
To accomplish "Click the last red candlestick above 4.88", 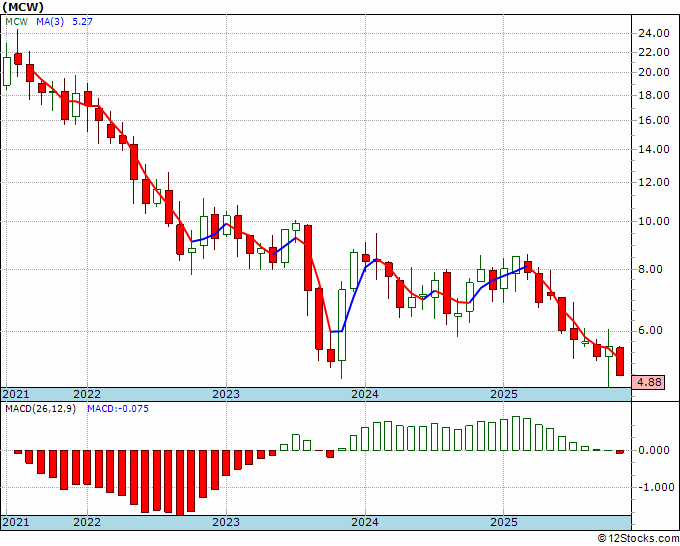I will point(620,361).
